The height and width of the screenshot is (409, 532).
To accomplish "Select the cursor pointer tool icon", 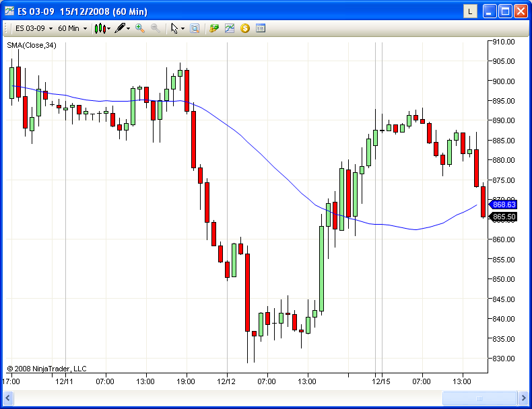I will point(174,28).
